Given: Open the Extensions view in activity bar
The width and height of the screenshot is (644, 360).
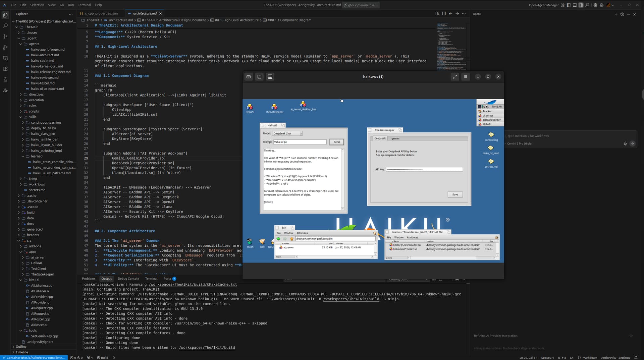Looking at the screenshot, I should point(5,69).
